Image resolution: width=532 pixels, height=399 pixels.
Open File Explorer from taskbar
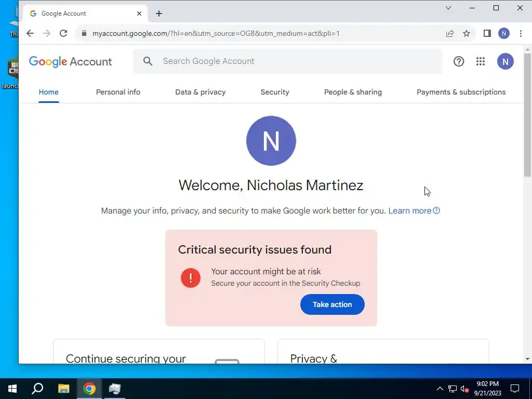(63, 389)
